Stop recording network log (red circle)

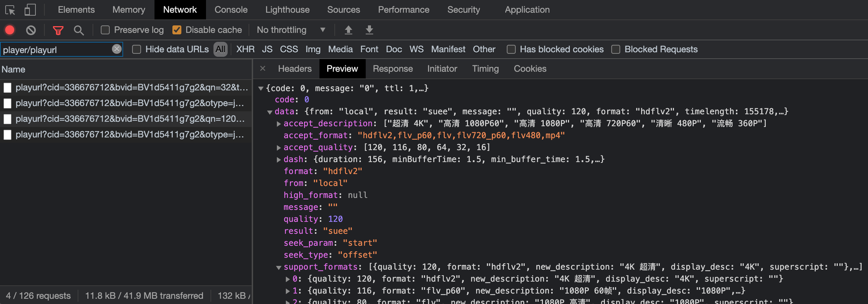(10, 30)
